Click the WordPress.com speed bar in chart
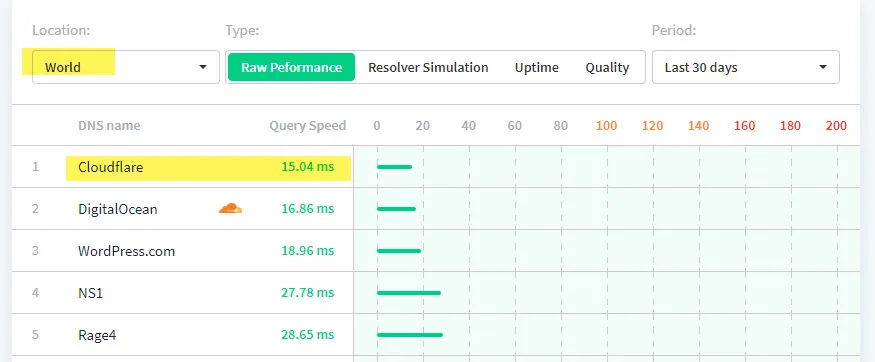This screenshot has height=362, width=875. point(399,251)
